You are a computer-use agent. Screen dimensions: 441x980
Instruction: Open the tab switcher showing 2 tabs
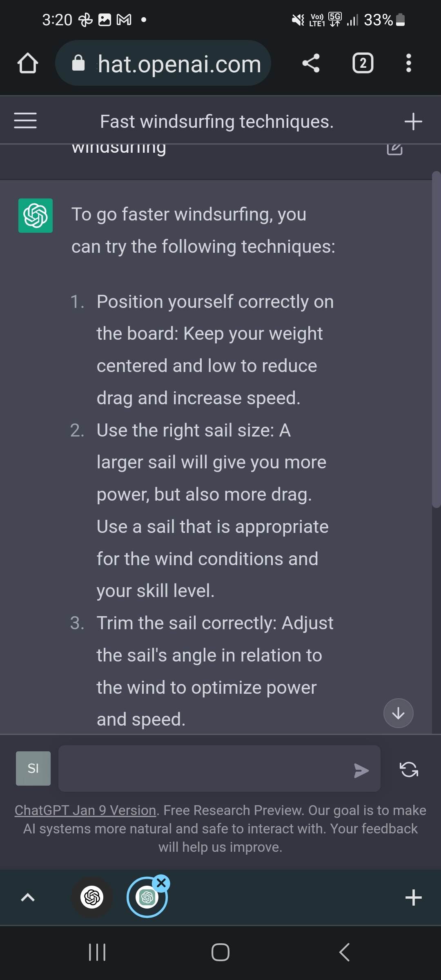[363, 63]
